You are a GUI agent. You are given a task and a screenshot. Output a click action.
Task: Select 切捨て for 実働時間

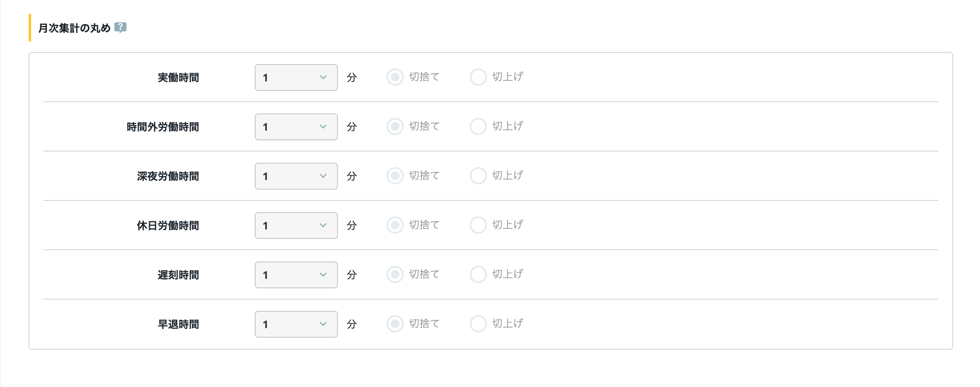point(395,77)
